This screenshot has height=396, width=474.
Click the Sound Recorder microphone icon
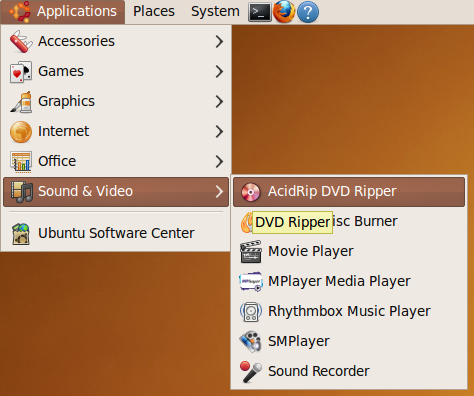click(x=251, y=372)
